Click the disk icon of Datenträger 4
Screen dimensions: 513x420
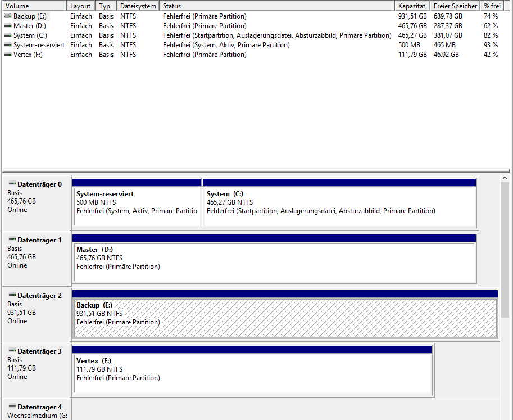click(12, 406)
